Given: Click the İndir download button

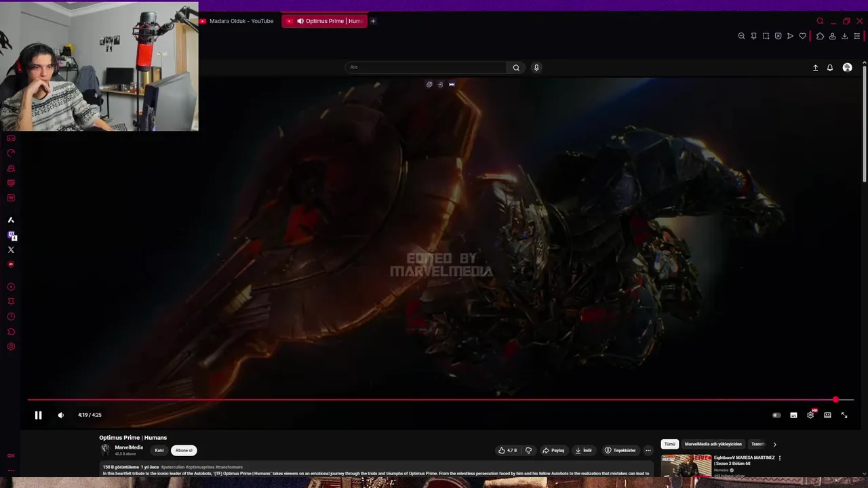Looking at the screenshot, I should click(583, 450).
